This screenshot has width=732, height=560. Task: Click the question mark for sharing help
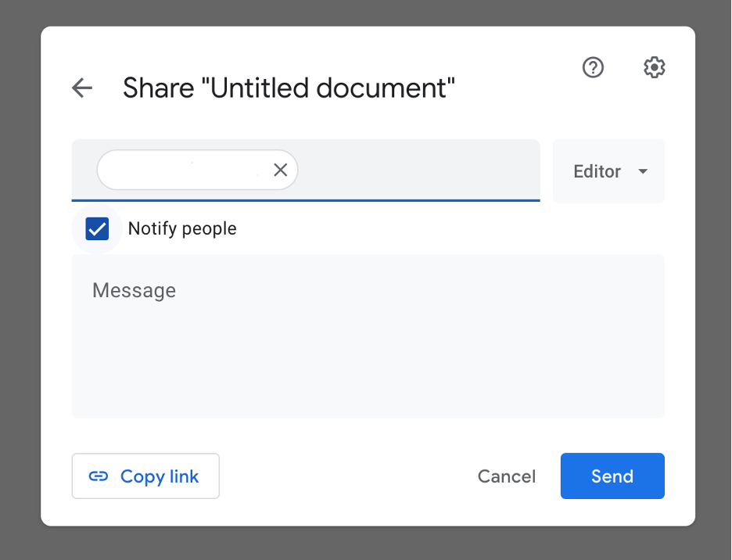pyautogui.click(x=593, y=68)
